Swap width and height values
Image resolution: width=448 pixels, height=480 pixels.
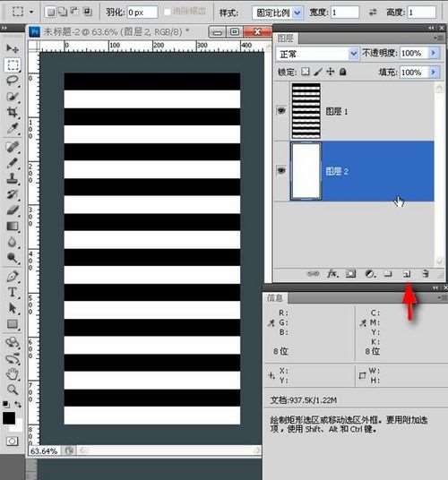pyautogui.click(x=373, y=13)
